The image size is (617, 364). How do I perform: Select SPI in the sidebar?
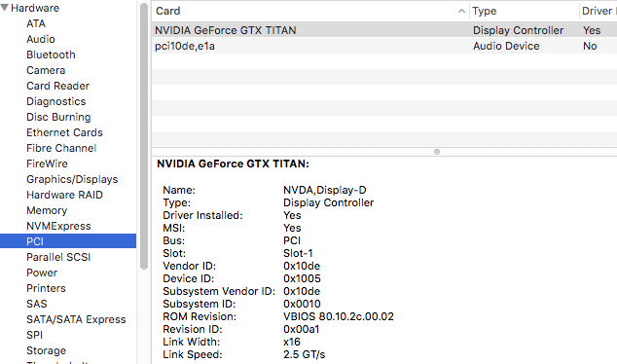34,335
